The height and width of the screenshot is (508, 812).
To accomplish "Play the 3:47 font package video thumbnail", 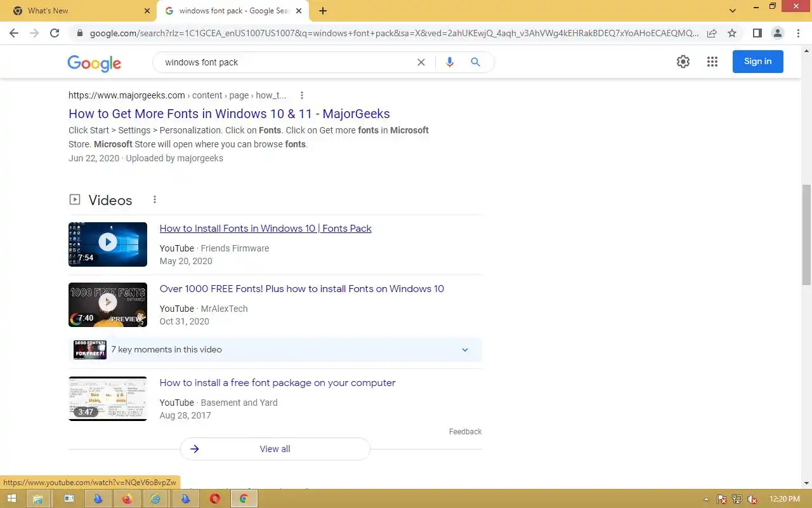I will [108, 399].
